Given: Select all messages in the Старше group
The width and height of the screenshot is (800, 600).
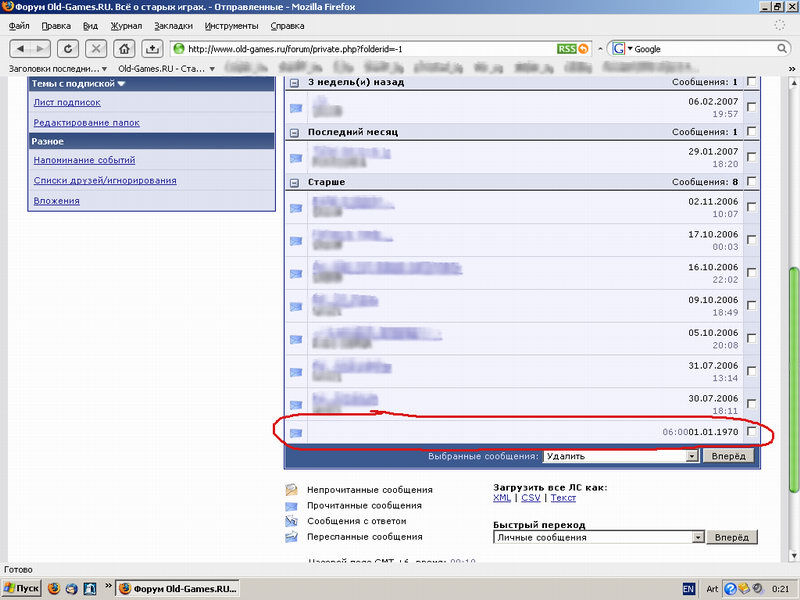Looking at the screenshot, I should pos(751,181).
